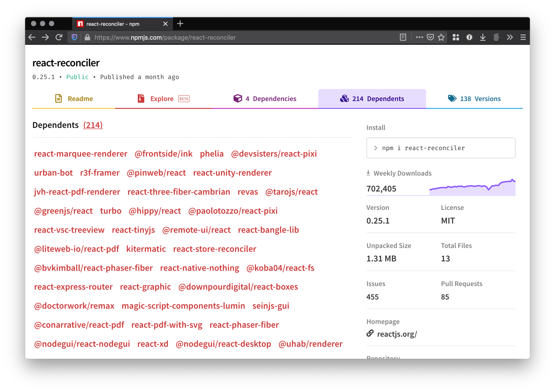The height and width of the screenshot is (392, 555).
Task: Open magic-script-components-lumin package
Action: (x=183, y=306)
